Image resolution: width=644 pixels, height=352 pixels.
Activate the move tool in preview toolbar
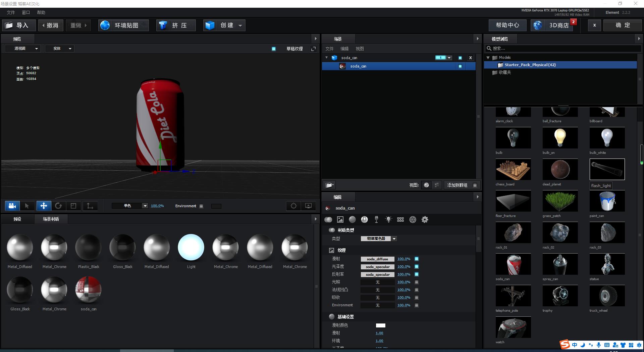(44, 206)
